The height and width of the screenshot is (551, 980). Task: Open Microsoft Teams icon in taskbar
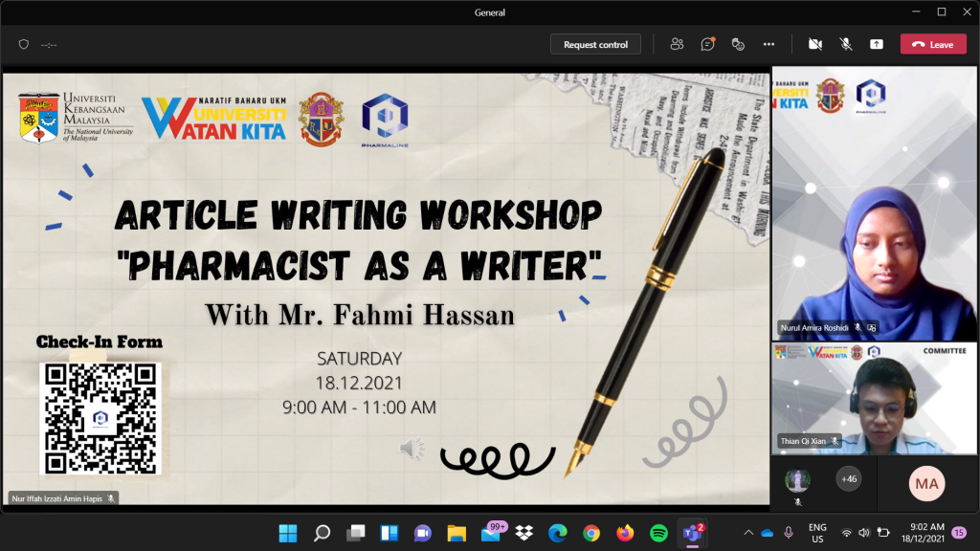(691, 533)
